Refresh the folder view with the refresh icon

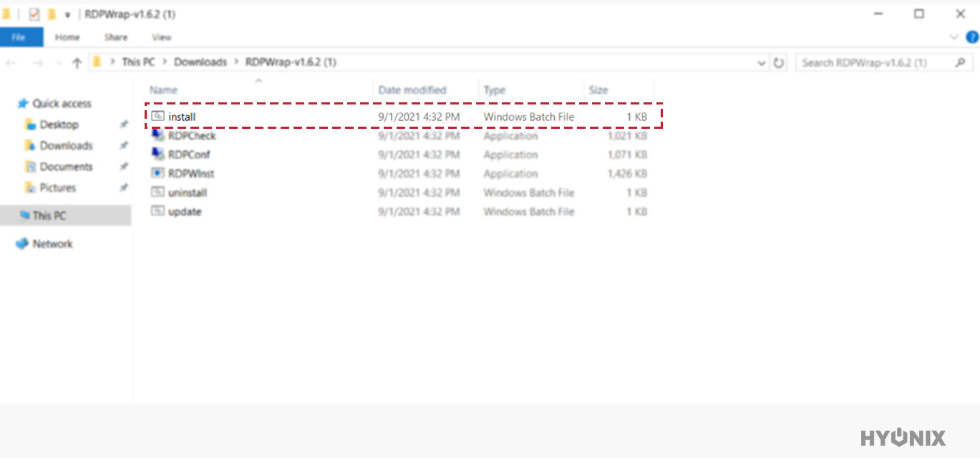click(779, 62)
